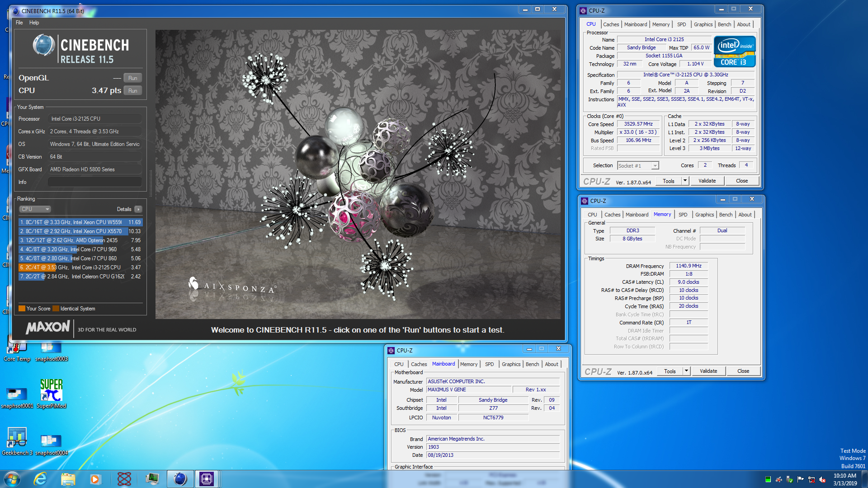Select ranking row Intel Xeon CPU X5570
Screen dimensions: 868x488
pos(80,231)
